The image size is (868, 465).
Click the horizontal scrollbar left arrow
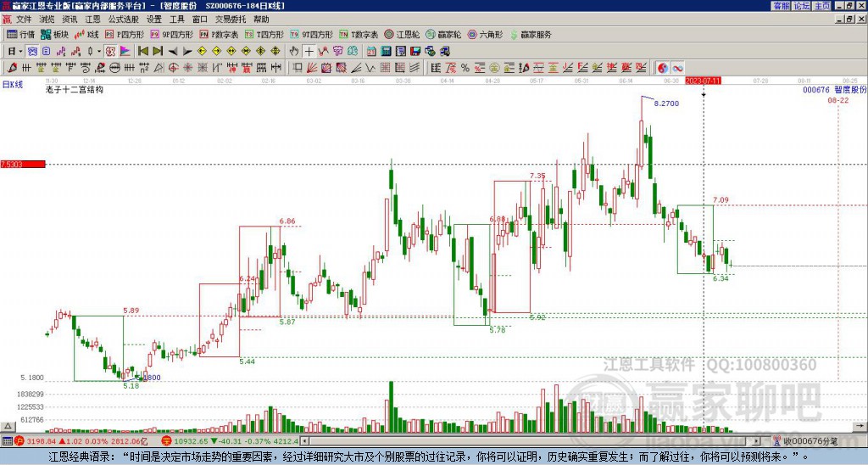pyautogui.click(x=304, y=441)
